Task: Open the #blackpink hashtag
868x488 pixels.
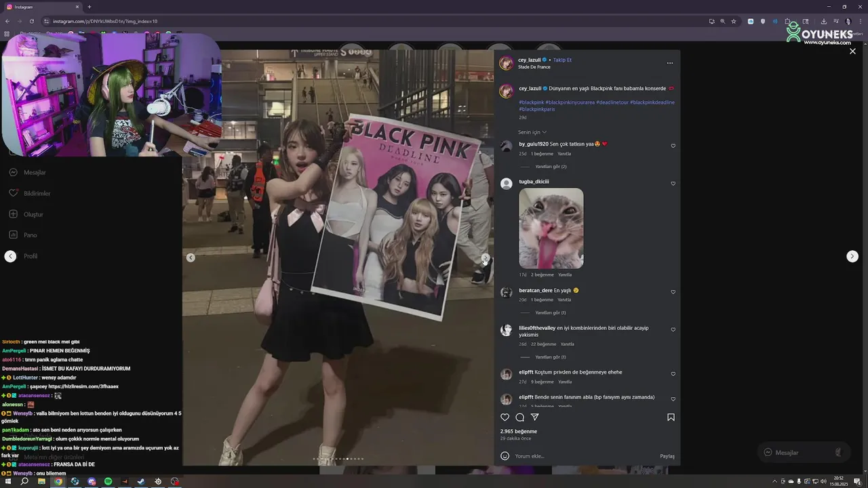Action: click(532, 102)
